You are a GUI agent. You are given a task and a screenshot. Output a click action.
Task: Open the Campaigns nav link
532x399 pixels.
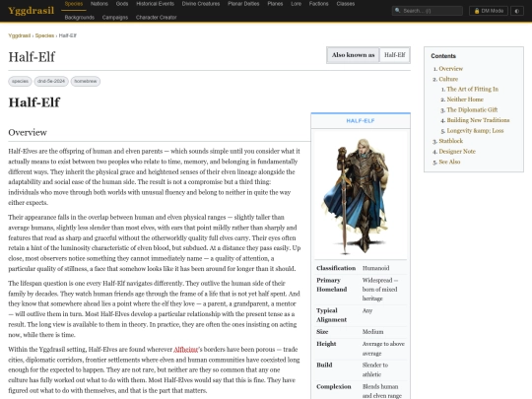coord(115,18)
